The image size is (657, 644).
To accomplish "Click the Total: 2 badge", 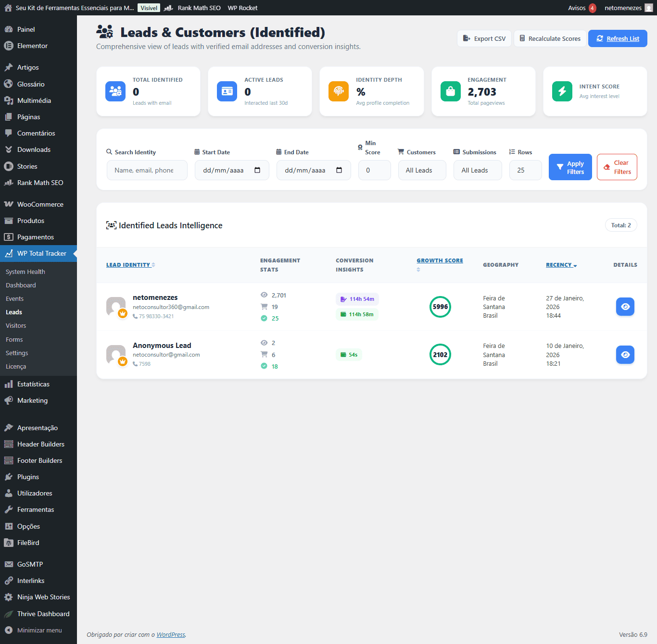I will coord(621,225).
